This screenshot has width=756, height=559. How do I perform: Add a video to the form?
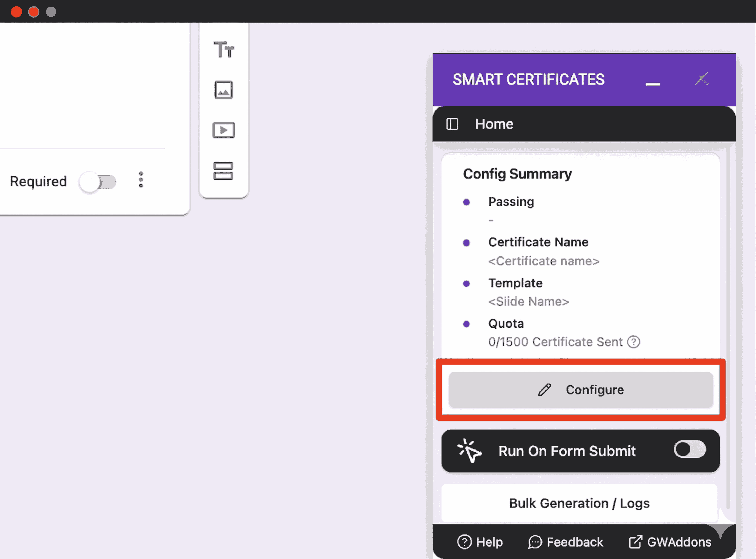223,130
